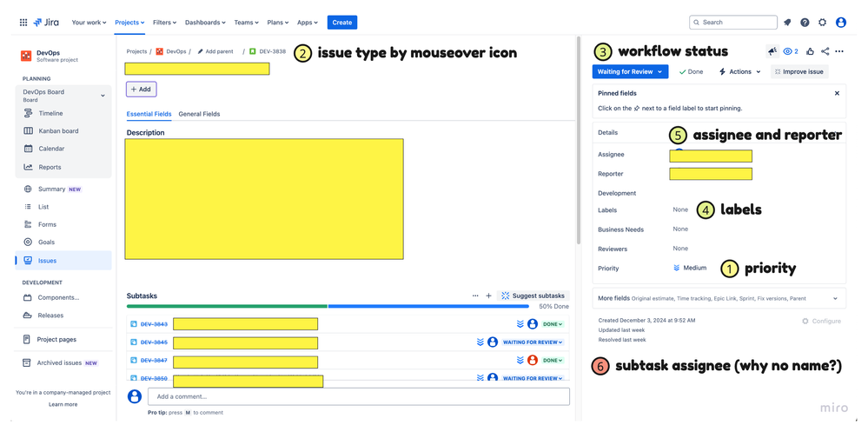Open the help question mark icon
Screen dimensions: 868x432
[x=805, y=23]
